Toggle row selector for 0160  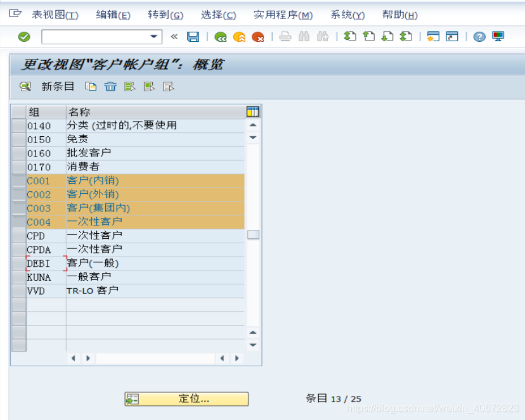tap(19, 153)
